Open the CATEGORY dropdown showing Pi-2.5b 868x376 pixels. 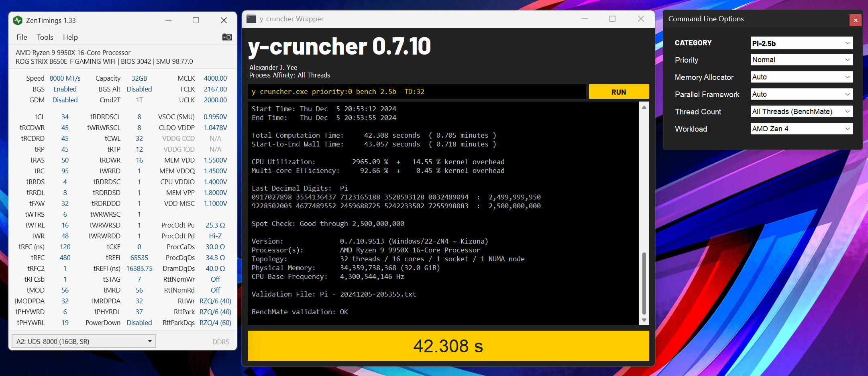(x=802, y=43)
